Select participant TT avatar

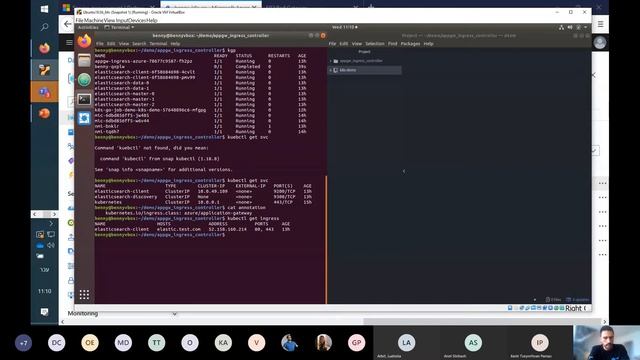tap(156, 343)
